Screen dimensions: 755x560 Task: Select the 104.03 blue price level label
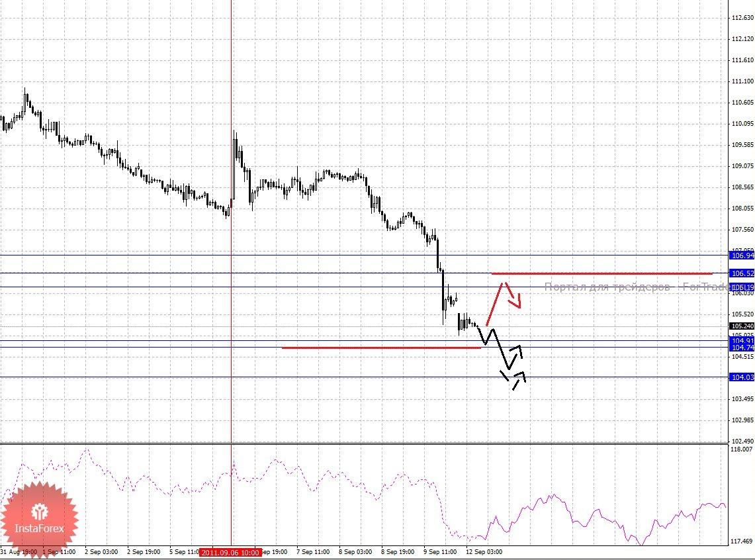[742, 377]
